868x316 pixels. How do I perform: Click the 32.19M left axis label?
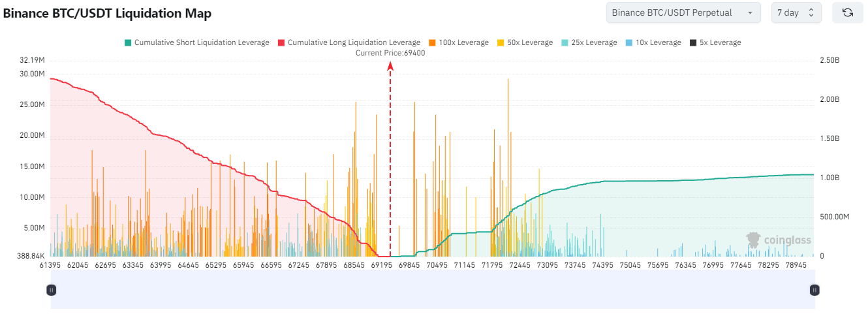[32, 60]
